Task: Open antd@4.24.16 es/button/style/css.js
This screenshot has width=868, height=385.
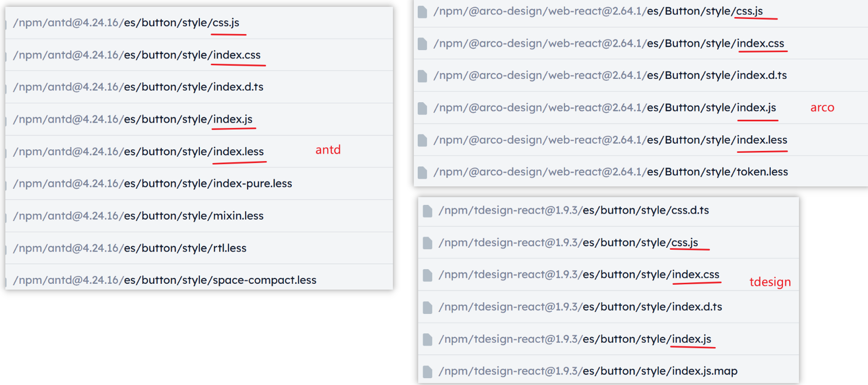Action: coord(126,23)
